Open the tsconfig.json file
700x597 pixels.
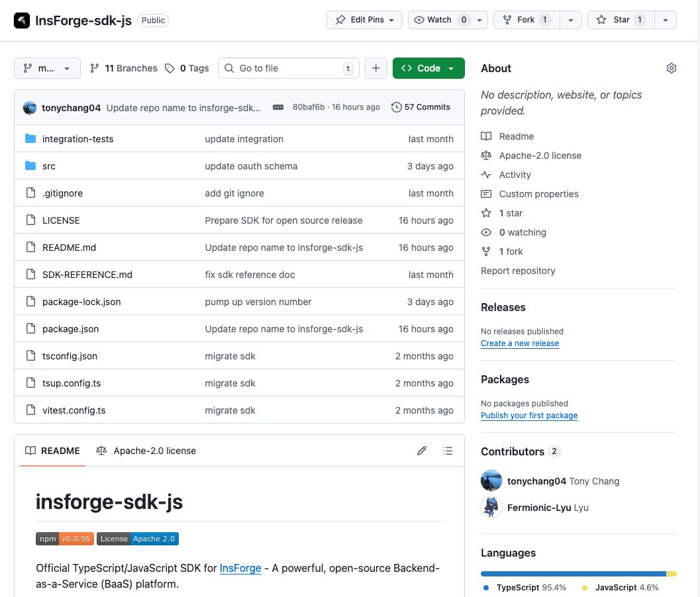(x=70, y=357)
